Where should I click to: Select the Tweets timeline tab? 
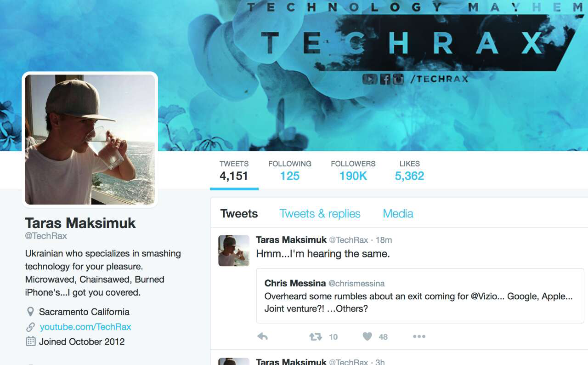(x=239, y=214)
